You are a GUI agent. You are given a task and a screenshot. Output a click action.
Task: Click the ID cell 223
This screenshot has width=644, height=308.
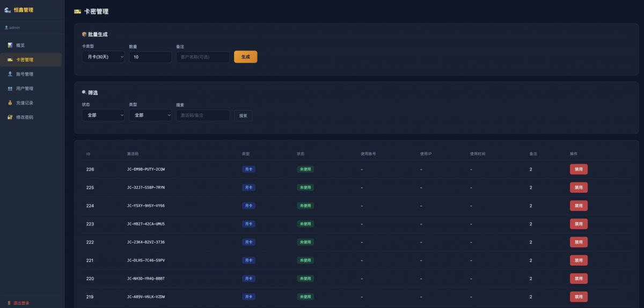coord(90,224)
